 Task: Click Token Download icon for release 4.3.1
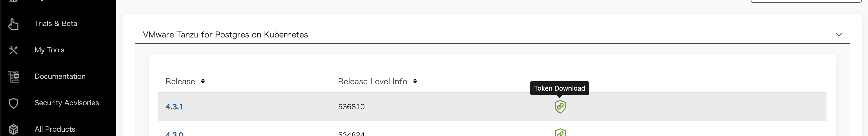[560, 107]
